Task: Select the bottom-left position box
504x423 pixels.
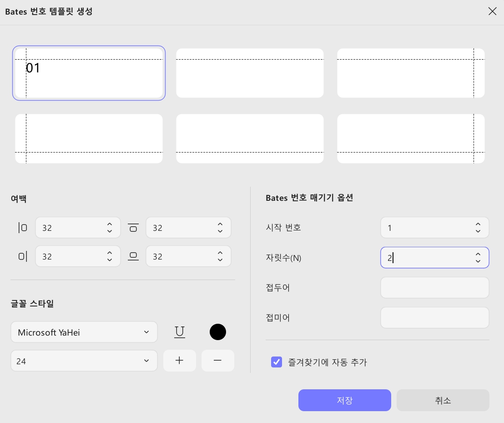Action: point(89,138)
